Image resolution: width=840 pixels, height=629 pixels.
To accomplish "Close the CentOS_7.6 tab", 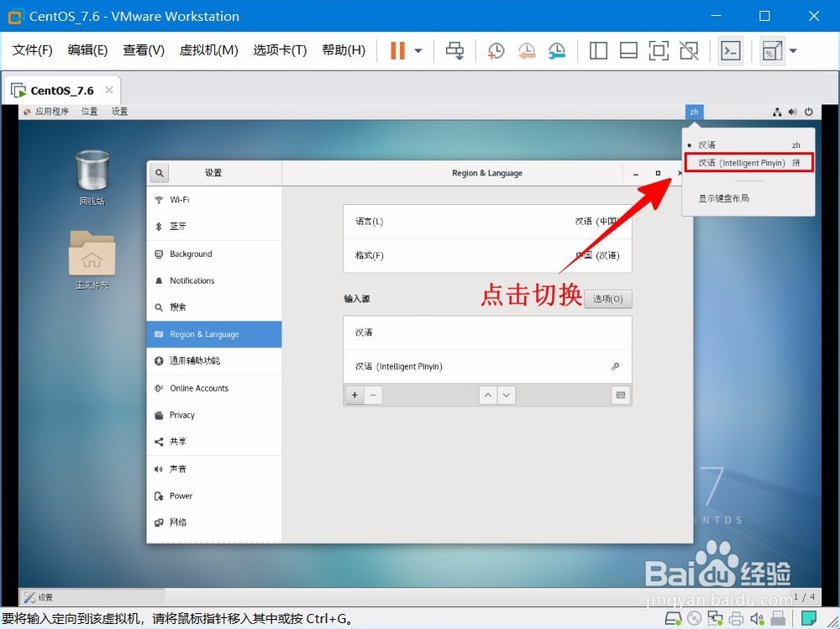I will 109,90.
